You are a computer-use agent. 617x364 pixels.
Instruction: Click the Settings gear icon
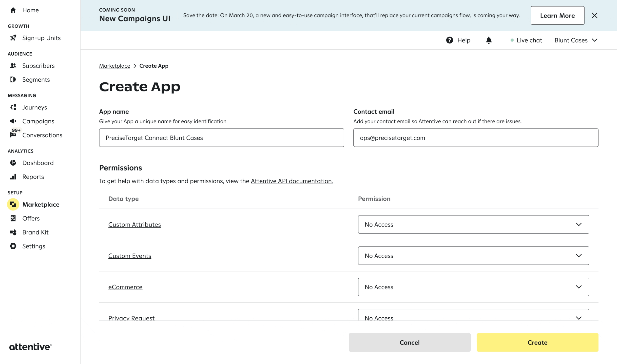(13, 246)
